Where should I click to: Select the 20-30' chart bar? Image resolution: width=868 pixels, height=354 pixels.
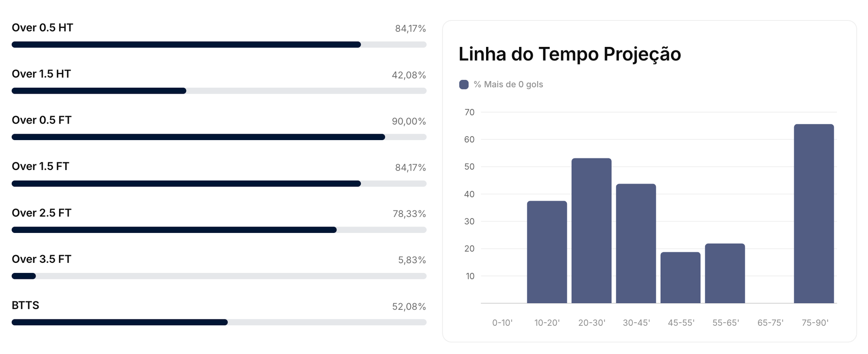point(592,231)
